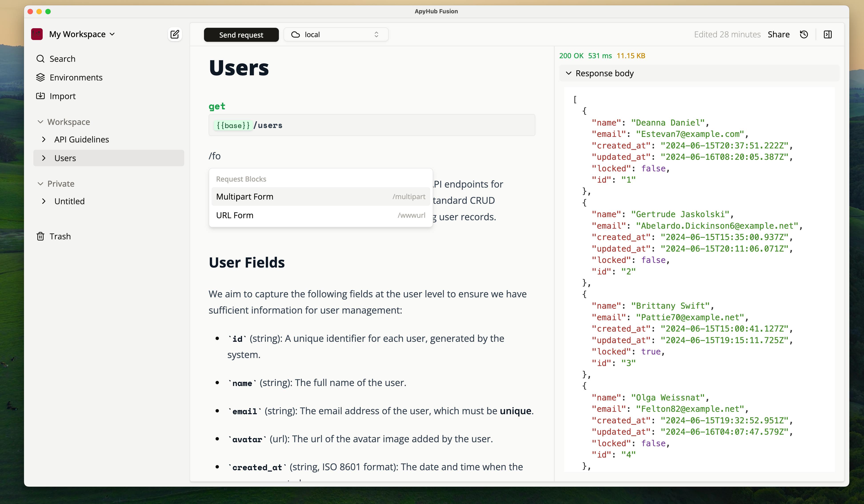Click the `avatar` field bullet text
864x504 pixels.
[x=360, y=439]
